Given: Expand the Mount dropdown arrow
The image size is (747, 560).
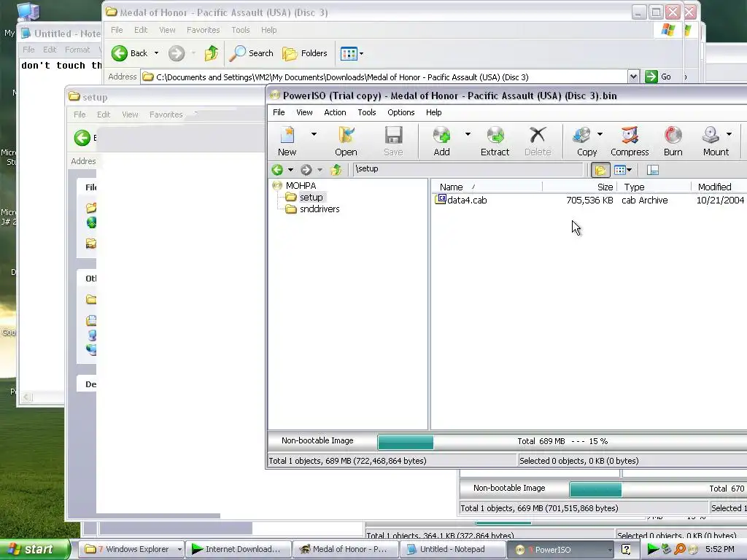Looking at the screenshot, I should click(x=729, y=134).
